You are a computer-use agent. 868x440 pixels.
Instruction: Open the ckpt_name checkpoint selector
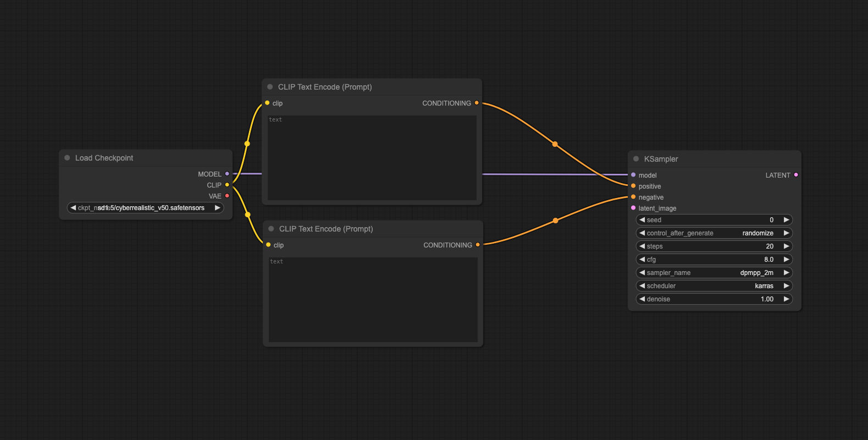click(145, 208)
